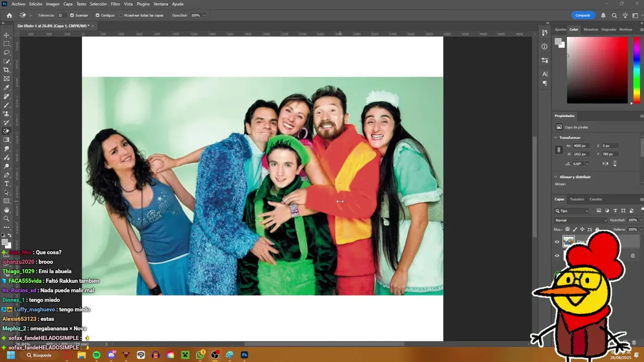
Task: Open the Imagen menu
Action: 53,4
